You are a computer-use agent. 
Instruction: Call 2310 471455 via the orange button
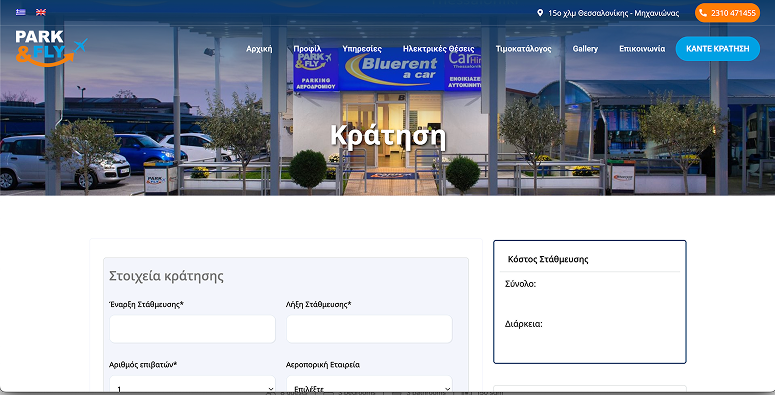pyautogui.click(x=727, y=13)
